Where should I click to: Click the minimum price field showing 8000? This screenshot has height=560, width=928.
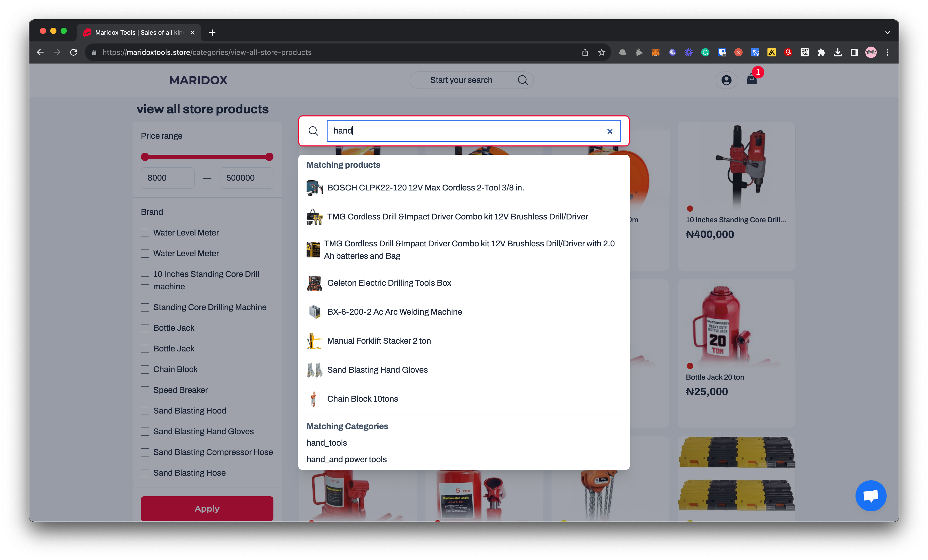point(168,178)
